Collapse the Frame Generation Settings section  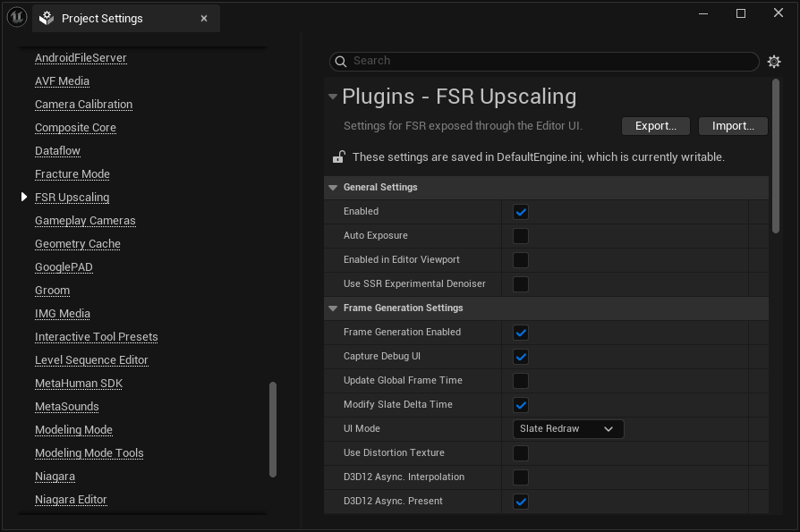tap(333, 308)
